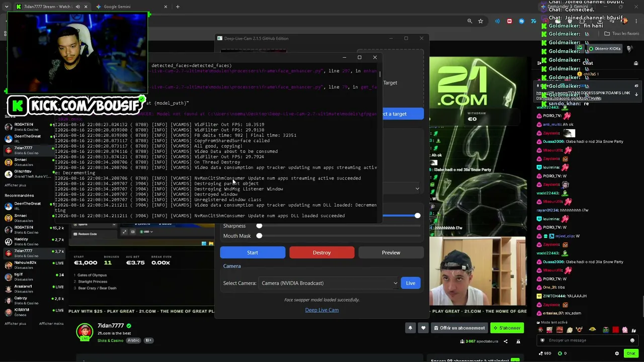Image resolution: width=644 pixels, height=362 pixels.
Task: Click the report icon next to share
Action: coord(518,341)
